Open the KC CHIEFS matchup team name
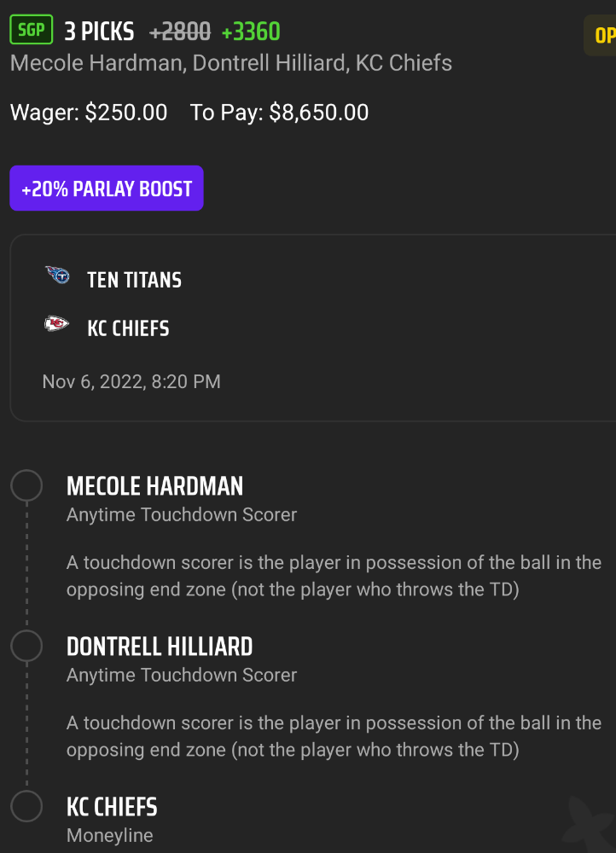The image size is (616, 853). pos(129,328)
